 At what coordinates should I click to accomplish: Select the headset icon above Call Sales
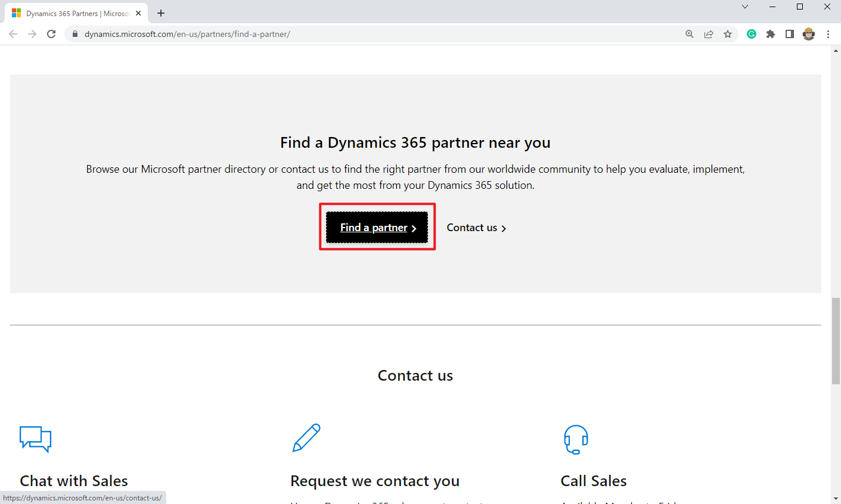click(575, 439)
